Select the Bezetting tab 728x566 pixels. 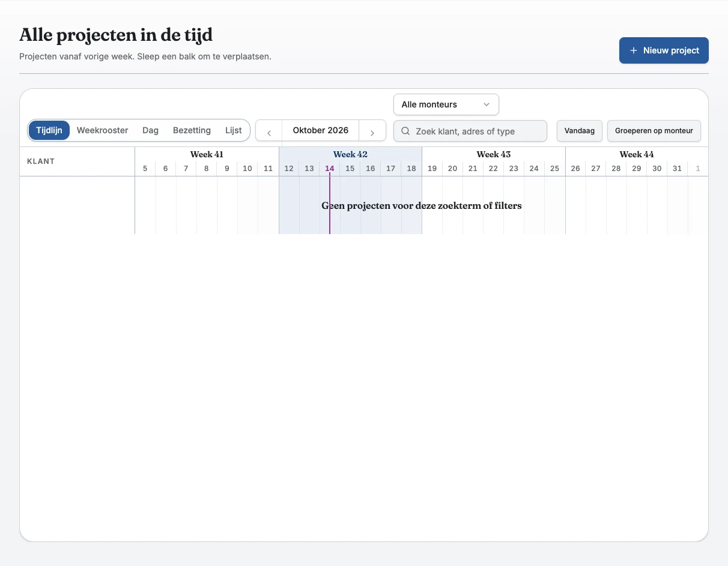(192, 130)
